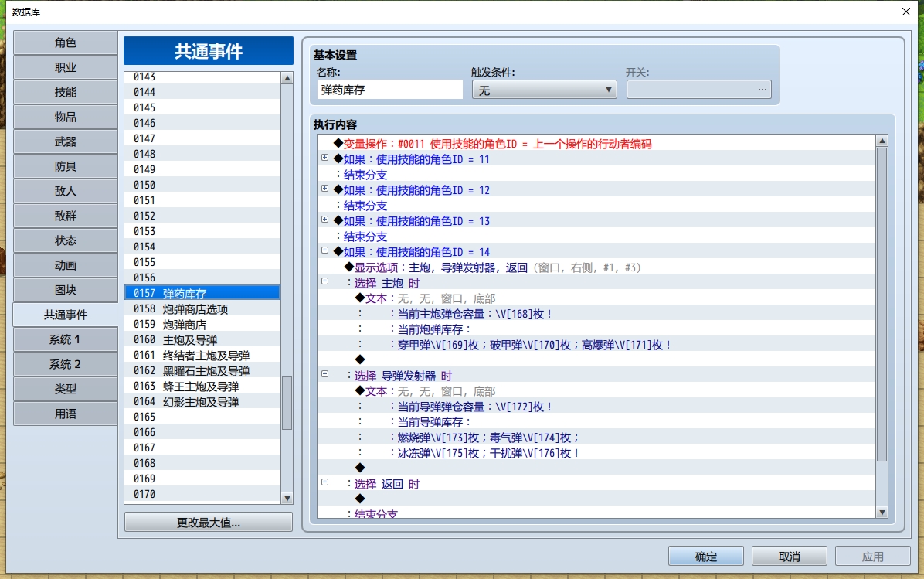This screenshot has height=579, width=924.
Task: Click the 取消 button
Action: click(790, 557)
